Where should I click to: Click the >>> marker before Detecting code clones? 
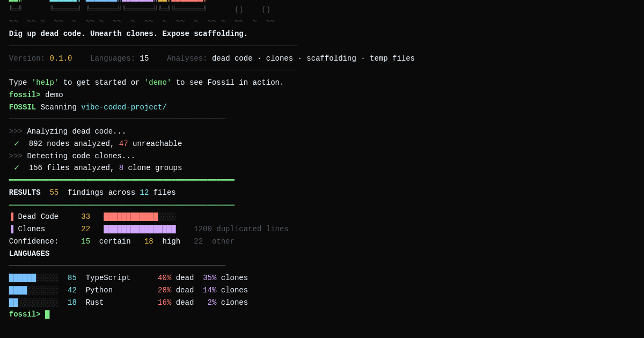coord(16,156)
